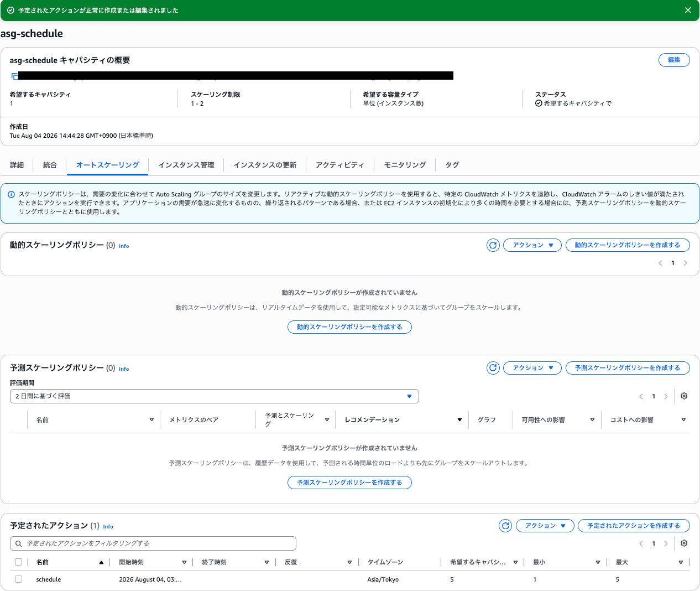Open predictive scaling table settings gear

[x=684, y=396]
